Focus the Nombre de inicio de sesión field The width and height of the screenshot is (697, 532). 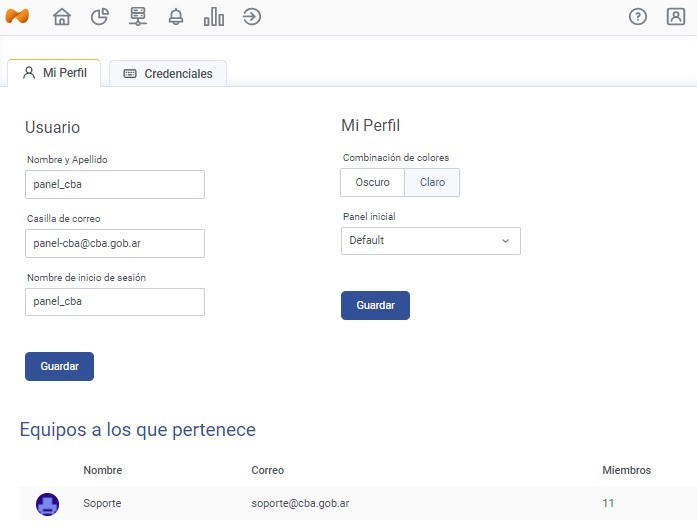(114, 302)
